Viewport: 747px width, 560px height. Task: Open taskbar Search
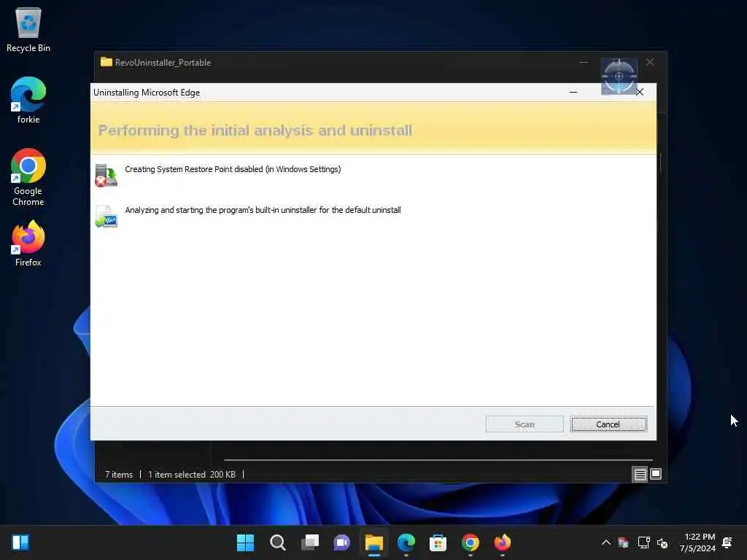click(x=277, y=542)
